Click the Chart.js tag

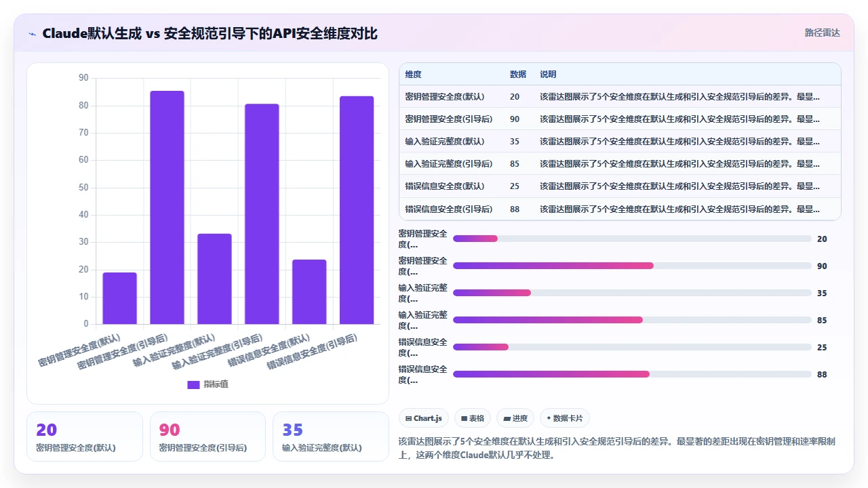pyautogui.click(x=424, y=418)
